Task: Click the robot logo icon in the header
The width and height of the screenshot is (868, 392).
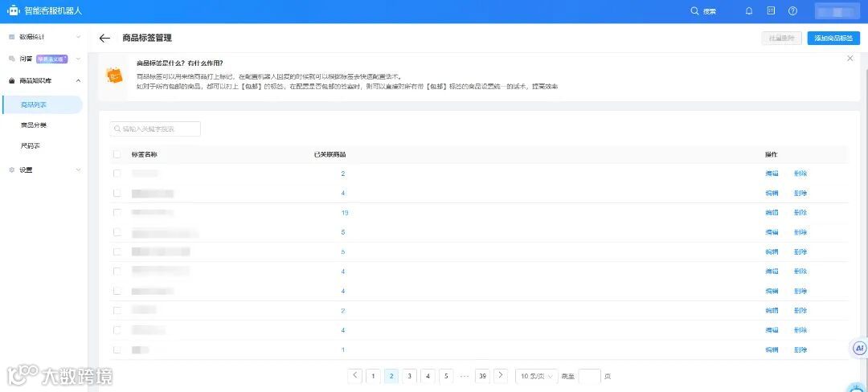Action: (x=14, y=10)
